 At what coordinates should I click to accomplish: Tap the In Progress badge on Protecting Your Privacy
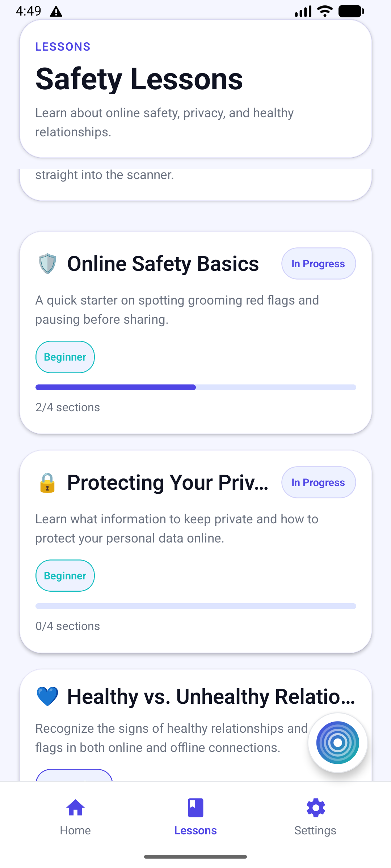318,482
